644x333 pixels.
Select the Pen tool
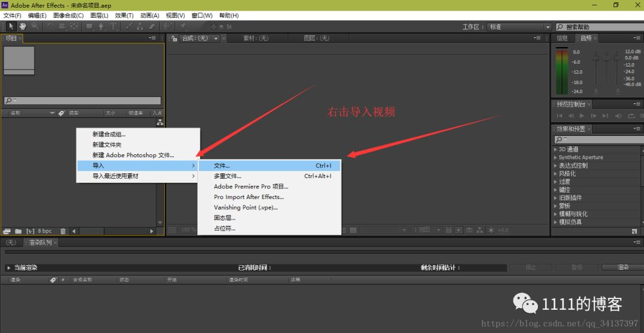click(x=101, y=26)
